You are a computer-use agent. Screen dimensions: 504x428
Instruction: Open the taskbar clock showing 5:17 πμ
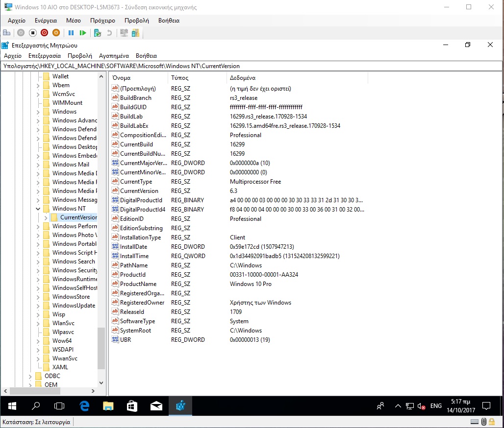[x=460, y=406]
